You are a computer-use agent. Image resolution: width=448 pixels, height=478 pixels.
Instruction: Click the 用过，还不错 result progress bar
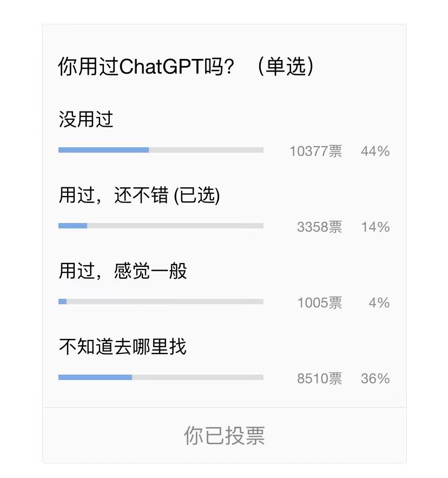coord(161,226)
